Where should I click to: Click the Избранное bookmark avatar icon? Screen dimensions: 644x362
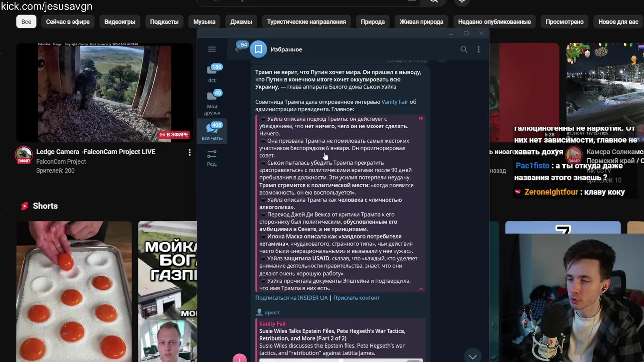[258, 49]
